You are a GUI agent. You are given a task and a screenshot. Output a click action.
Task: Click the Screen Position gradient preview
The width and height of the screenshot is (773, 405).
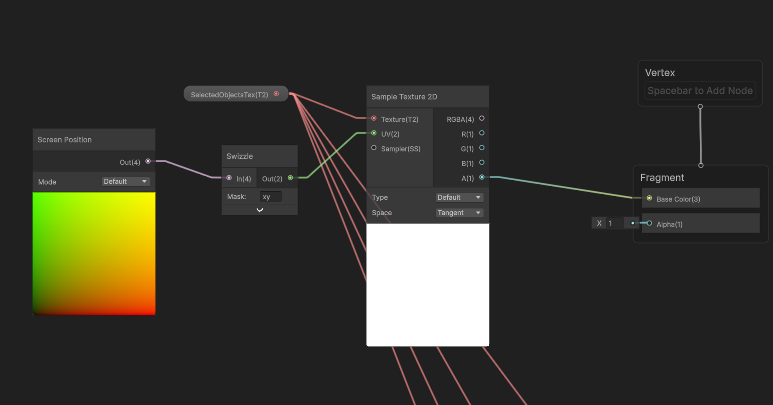pyautogui.click(x=94, y=253)
